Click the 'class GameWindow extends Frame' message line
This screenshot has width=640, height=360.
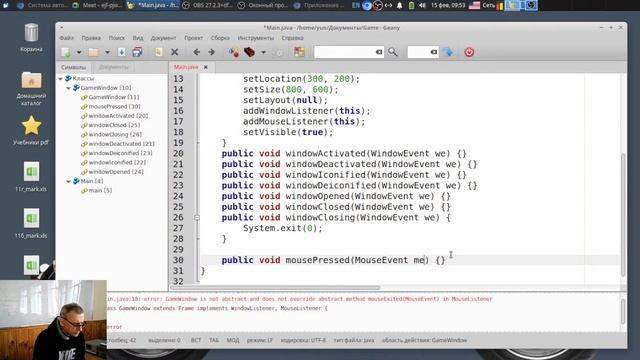217,309
